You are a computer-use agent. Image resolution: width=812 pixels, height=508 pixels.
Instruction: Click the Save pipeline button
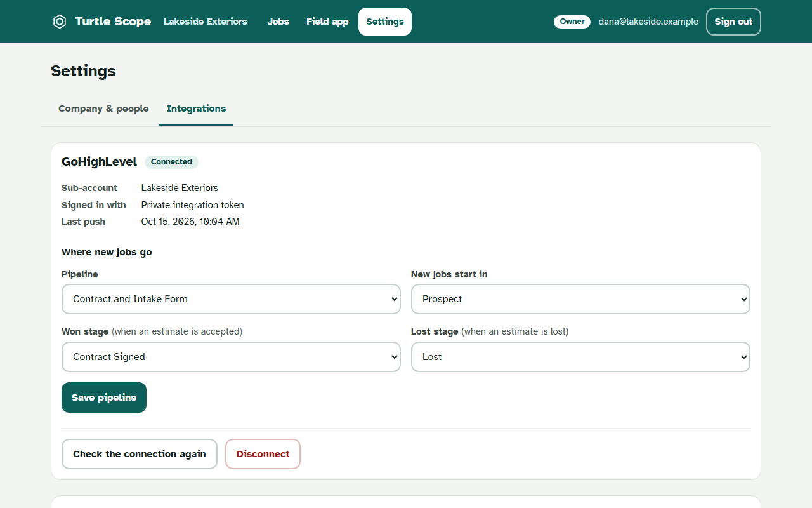[x=104, y=398]
